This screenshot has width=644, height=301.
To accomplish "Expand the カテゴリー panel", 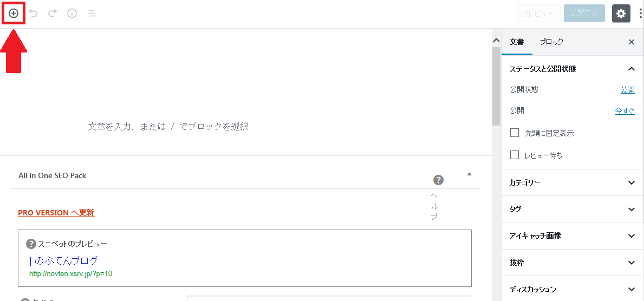I will pos(631,183).
